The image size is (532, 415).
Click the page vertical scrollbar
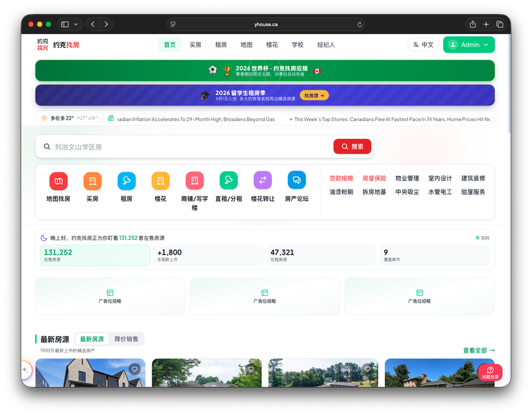[x=509, y=83]
